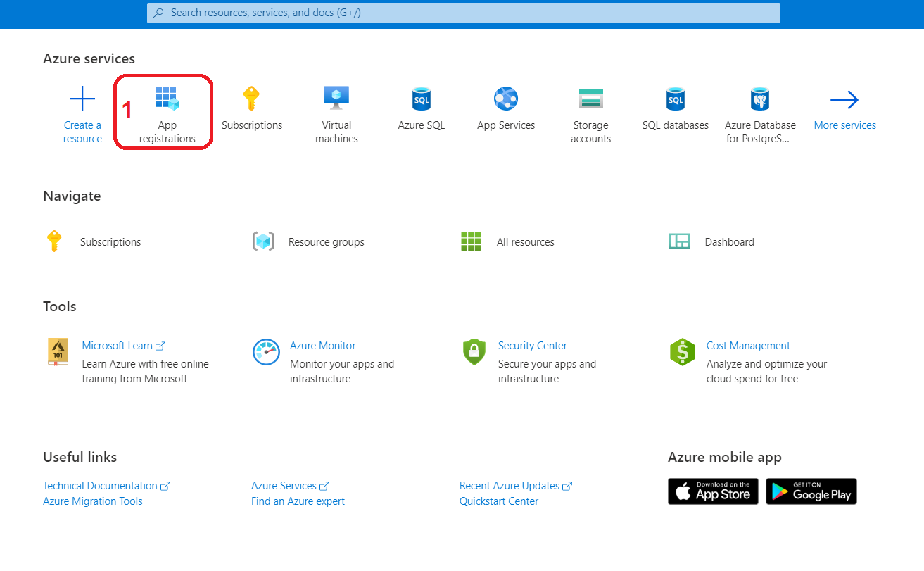Open the Virtual machines icon
Image resolution: width=924 pixels, height=571 pixels.
tap(336, 98)
